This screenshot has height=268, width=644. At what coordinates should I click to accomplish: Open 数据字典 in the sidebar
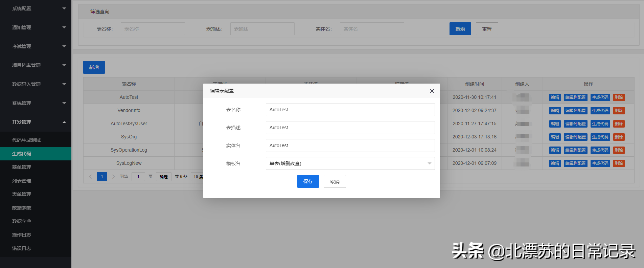(36, 221)
